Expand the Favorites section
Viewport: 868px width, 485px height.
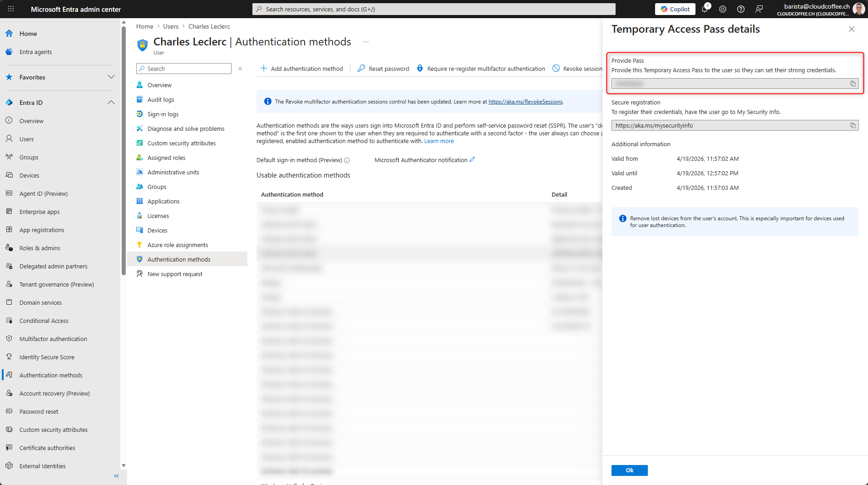tap(111, 77)
